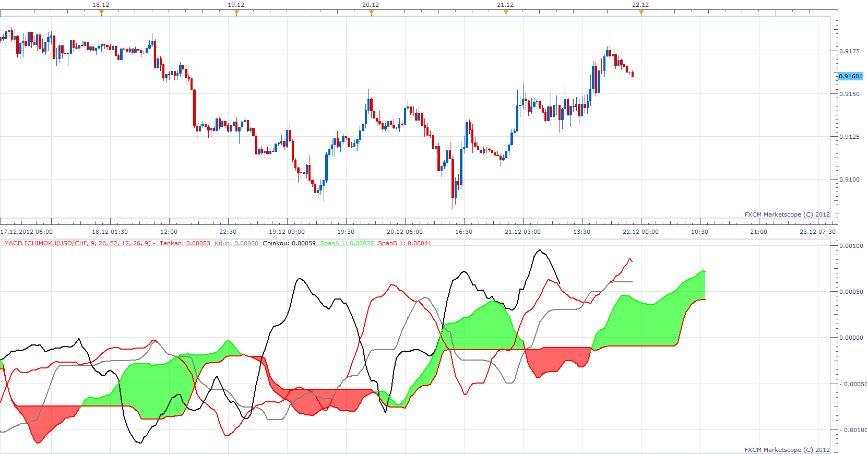Click the 19:30 time axis label
This screenshot has height=454, width=868.
coord(346,232)
